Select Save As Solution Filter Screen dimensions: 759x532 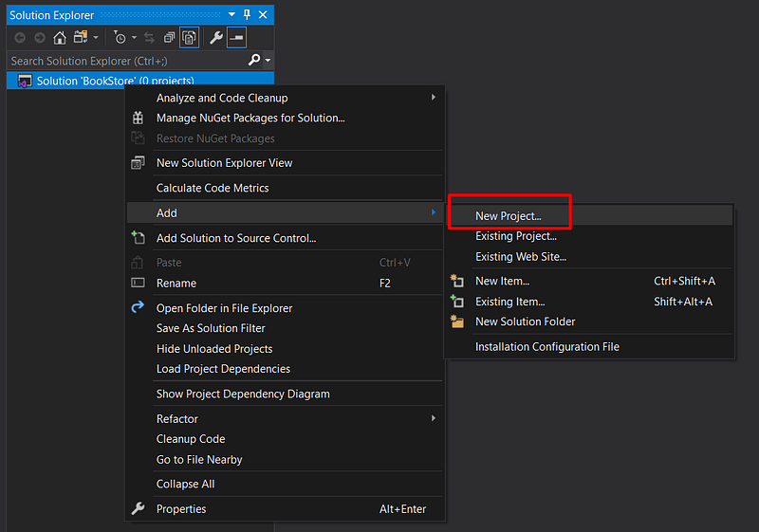tap(286, 328)
